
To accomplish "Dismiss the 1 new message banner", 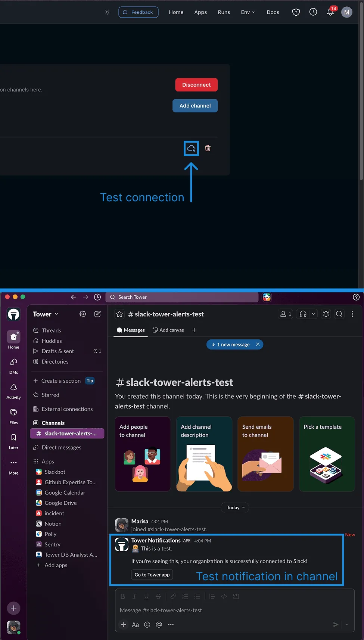I will pos(258,345).
